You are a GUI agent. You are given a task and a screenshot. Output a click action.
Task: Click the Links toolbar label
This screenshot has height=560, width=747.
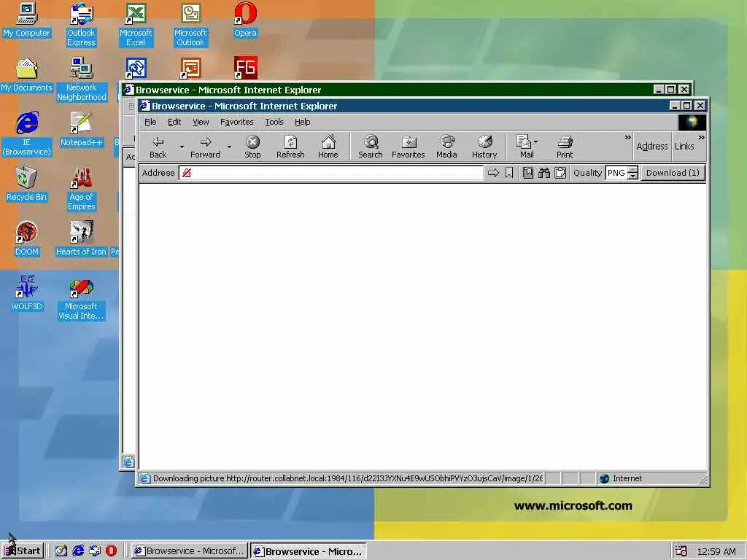tap(684, 146)
